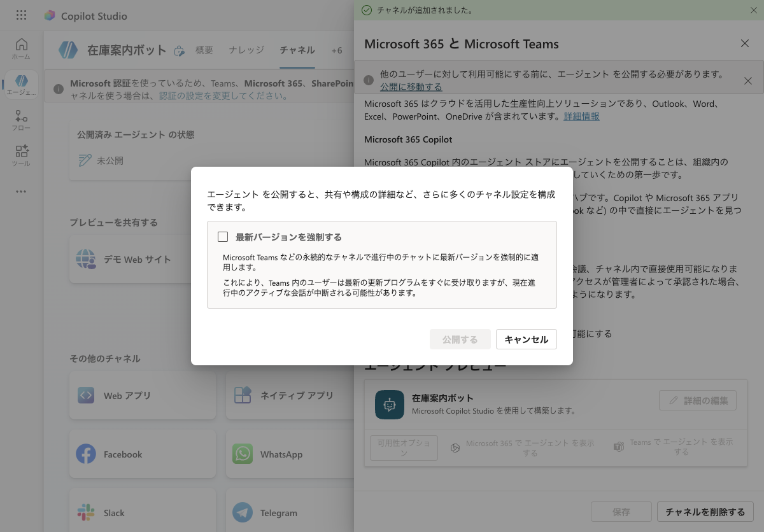The height and width of the screenshot is (532, 764).
Task: Click the 可用性オプション button
Action: [404, 448]
